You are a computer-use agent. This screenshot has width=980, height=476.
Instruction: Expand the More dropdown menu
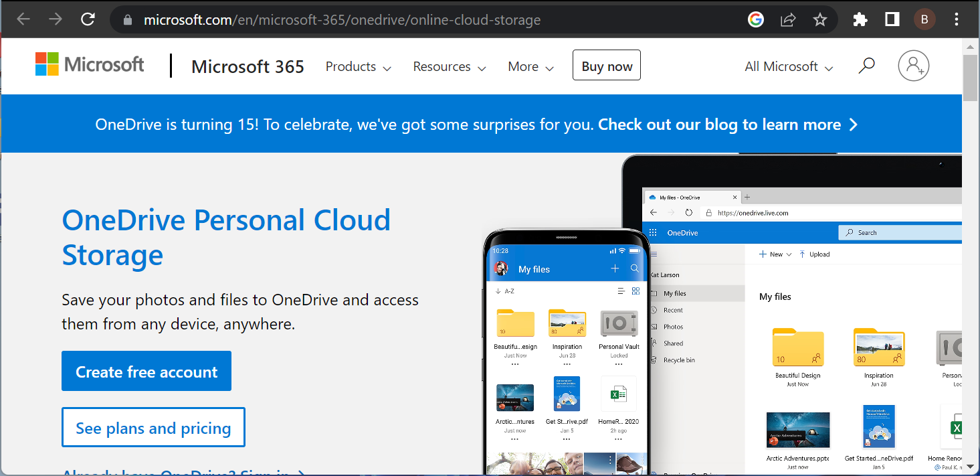click(x=531, y=66)
